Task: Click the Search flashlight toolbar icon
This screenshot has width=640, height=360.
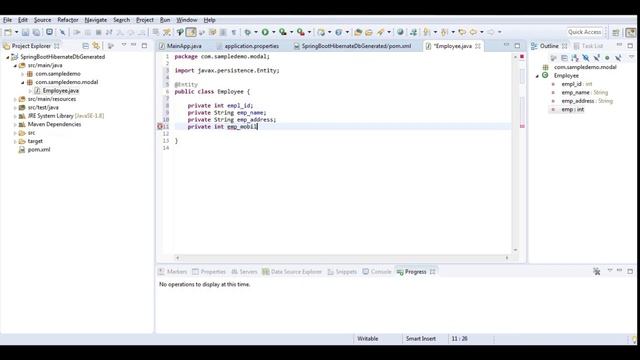Action: [380, 32]
